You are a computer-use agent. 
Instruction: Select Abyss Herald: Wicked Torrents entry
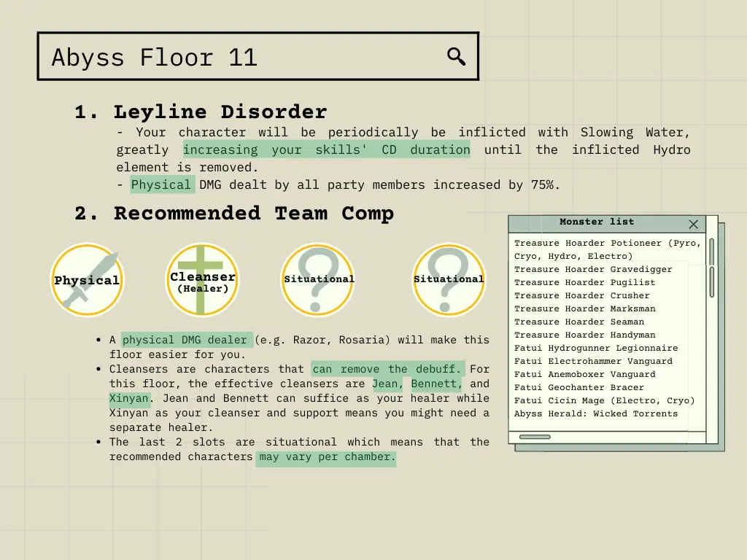point(595,413)
